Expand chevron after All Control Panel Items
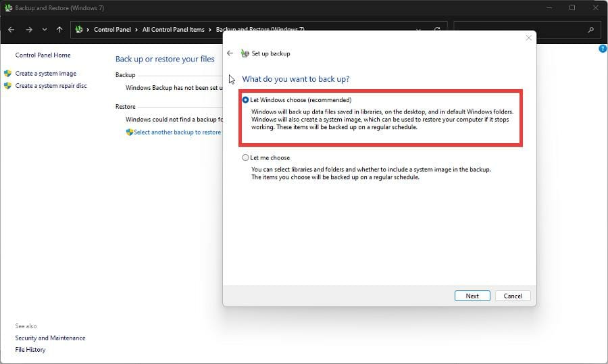The image size is (608, 364). pos(210,30)
